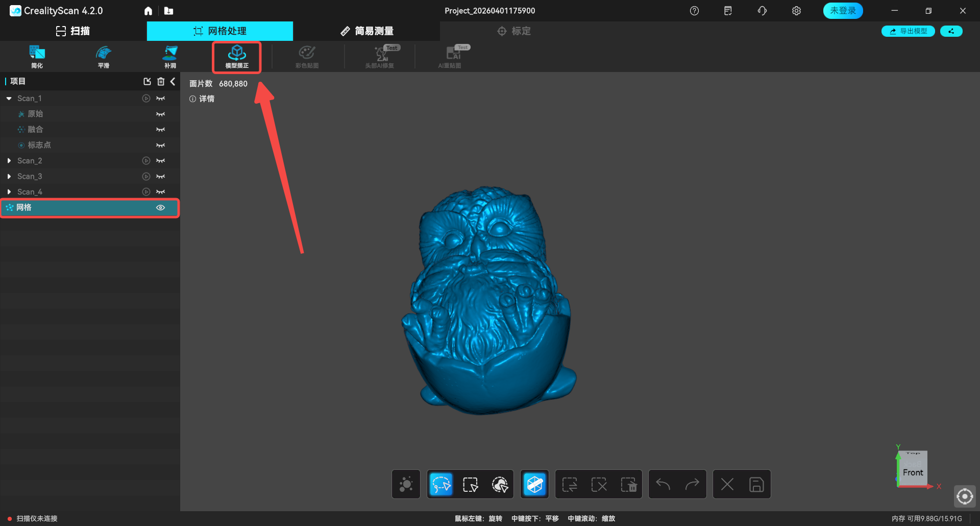Click the Front face of view cube
The width and height of the screenshot is (980, 526).
(x=913, y=472)
